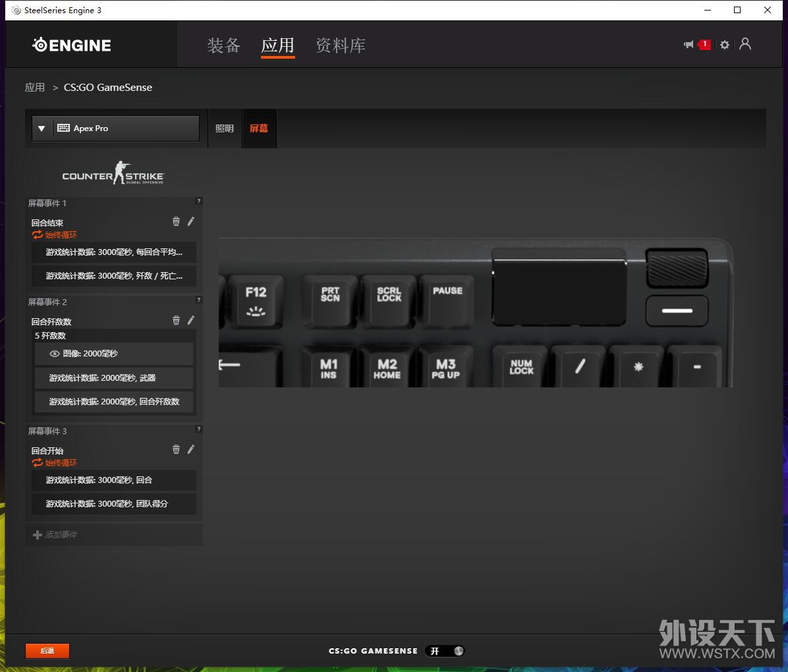
Task: Maximize the SteelSeries Engine 3 window
Action: 737,10
